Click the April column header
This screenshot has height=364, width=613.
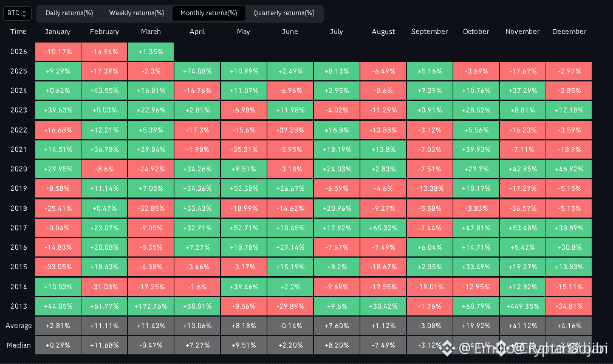tap(197, 32)
